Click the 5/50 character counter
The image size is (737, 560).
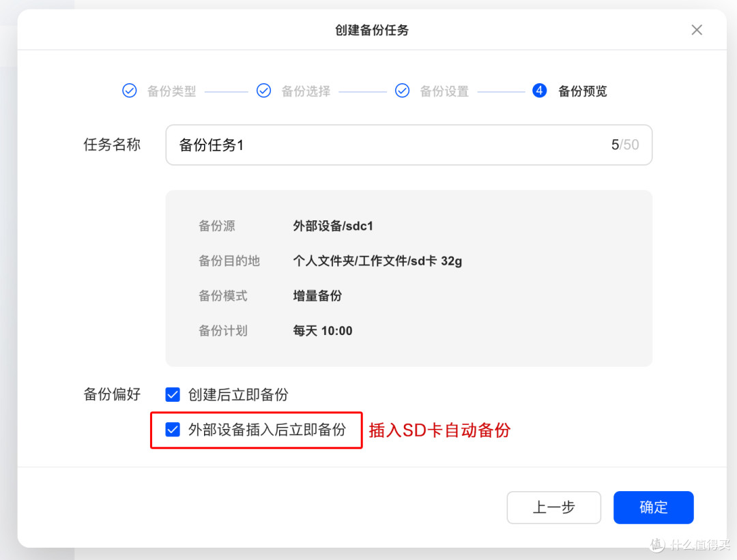624,145
